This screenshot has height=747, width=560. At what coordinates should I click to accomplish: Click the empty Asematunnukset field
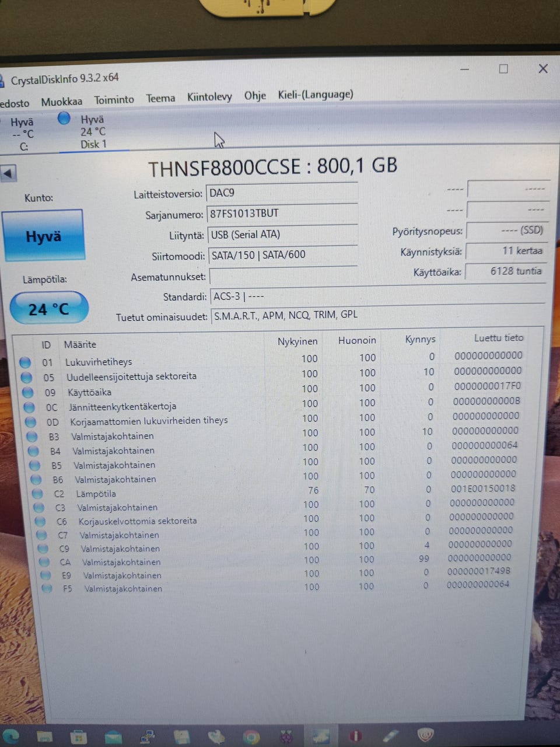pos(283,275)
